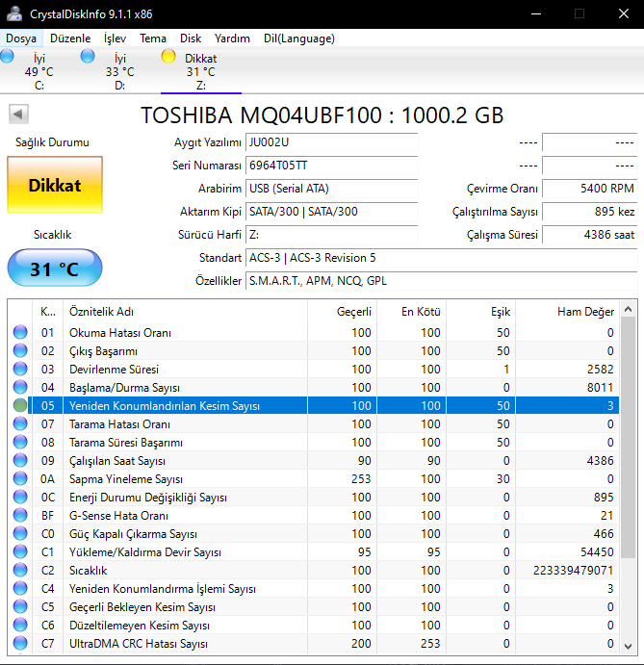The height and width of the screenshot is (665, 644).
Task: Open the Dosya menu
Action: pos(21,38)
